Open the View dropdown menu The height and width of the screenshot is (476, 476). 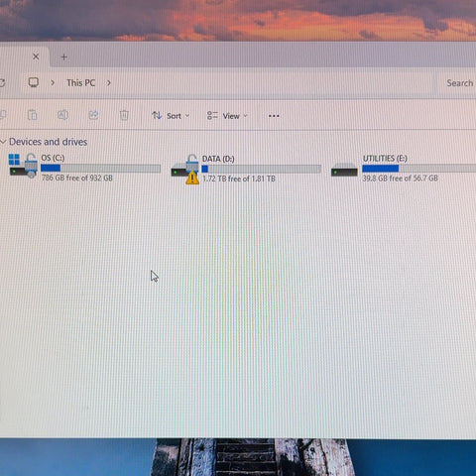[x=227, y=116]
